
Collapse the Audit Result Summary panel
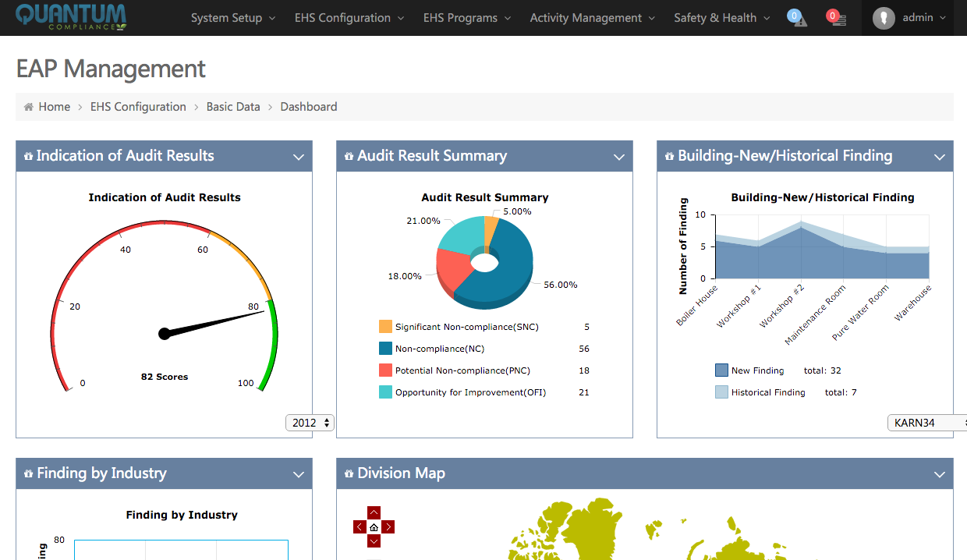click(619, 157)
